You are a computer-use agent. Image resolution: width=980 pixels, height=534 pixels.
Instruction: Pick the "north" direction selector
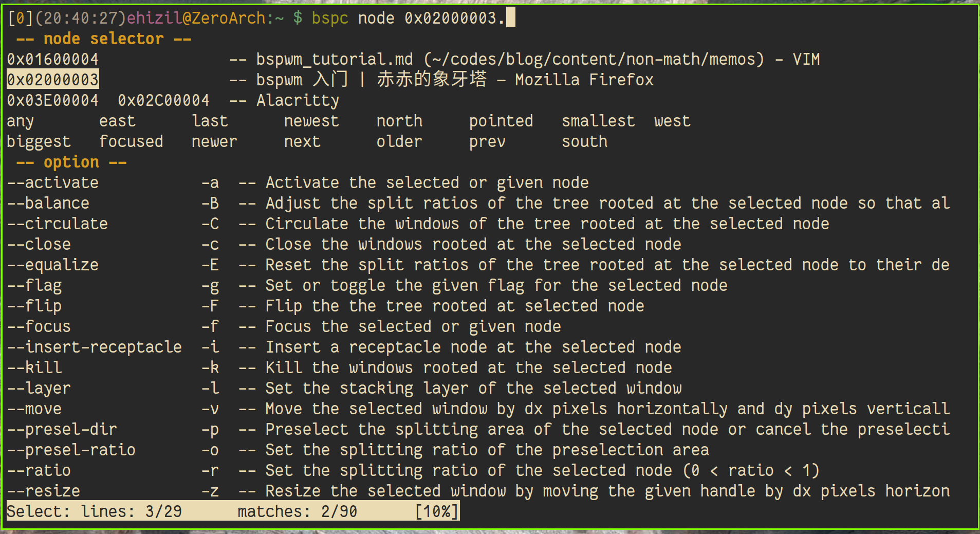[x=399, y=121]
